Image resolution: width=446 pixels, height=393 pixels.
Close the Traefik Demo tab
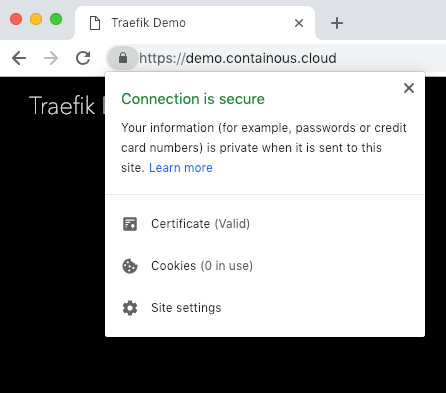pos(299,23)
